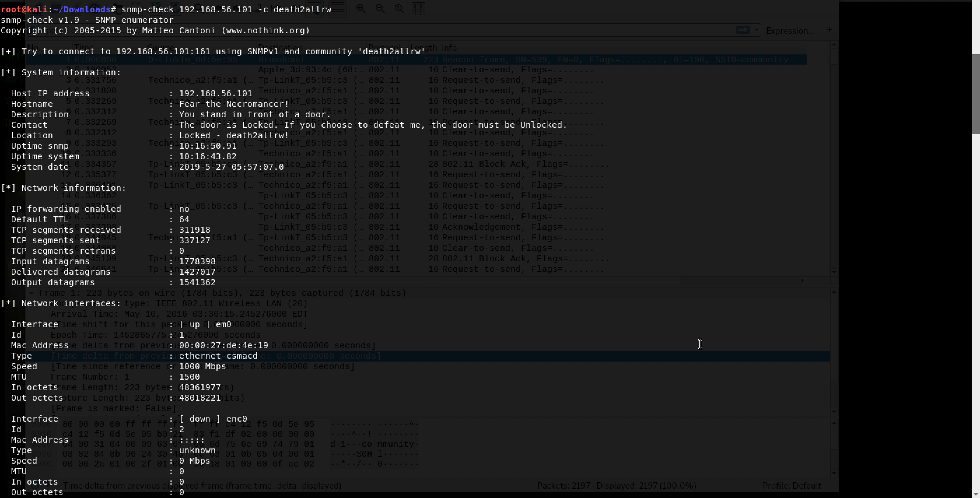Image resolution: width=980 pixels, height=498 pixels.
Task: Click the packet bytes pane scroll down arrow
Action: (x=834, y=473)
